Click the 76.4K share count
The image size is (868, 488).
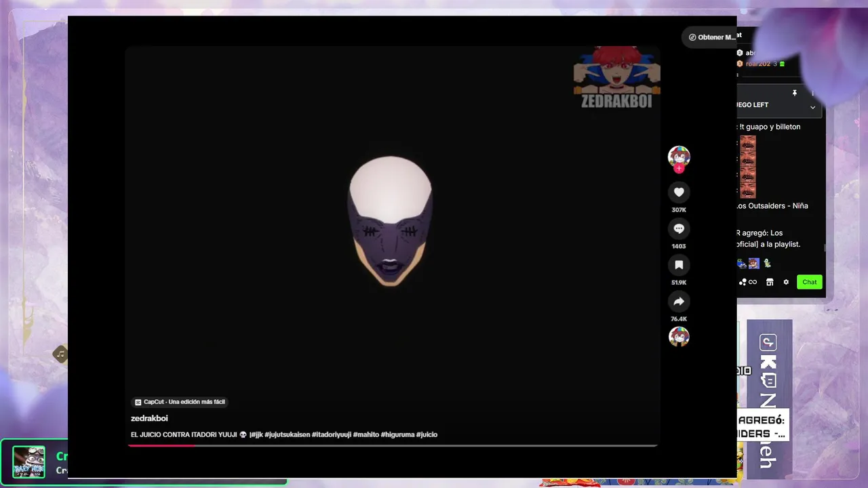click(679, 319)
